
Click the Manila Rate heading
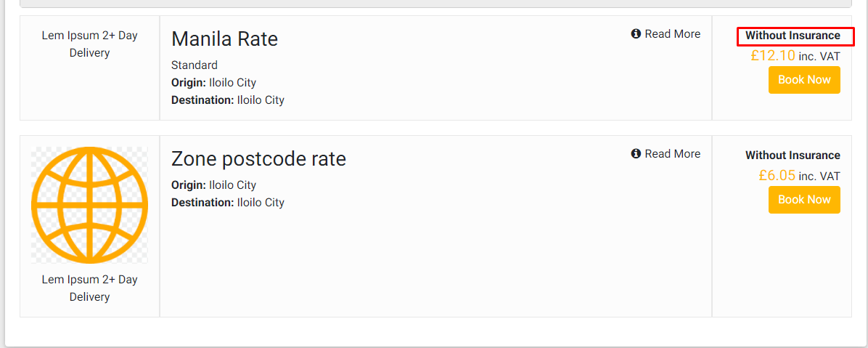224,39
